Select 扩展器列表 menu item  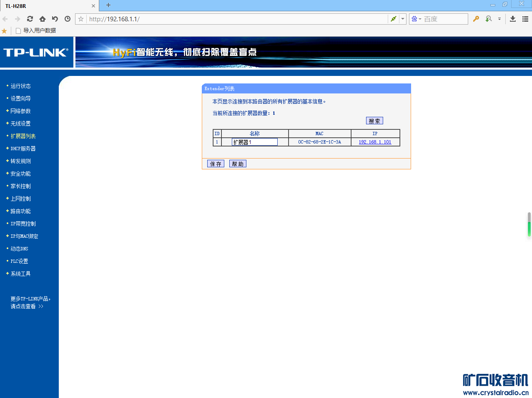23,136
